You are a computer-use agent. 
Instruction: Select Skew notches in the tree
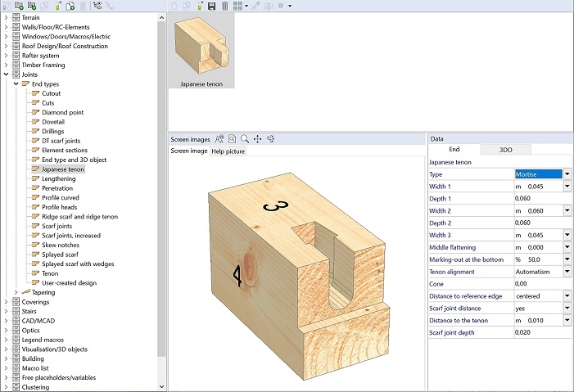[x=61, y=245]
